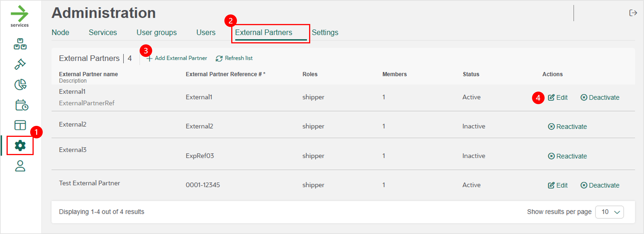Image resolution: width=644 pixels, height=234 pixels.
Task: Select the External3 partner name cell
Action: click(x=72, y=150)
